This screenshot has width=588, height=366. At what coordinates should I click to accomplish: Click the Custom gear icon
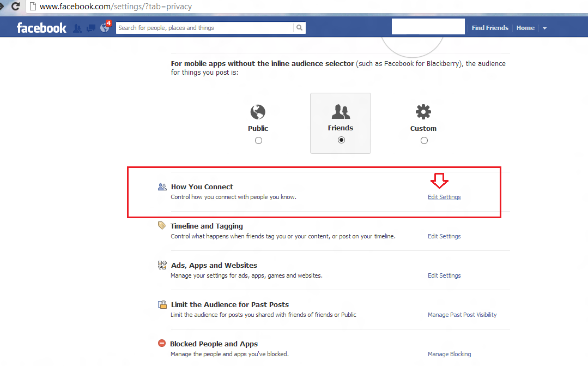click(423, 111)
